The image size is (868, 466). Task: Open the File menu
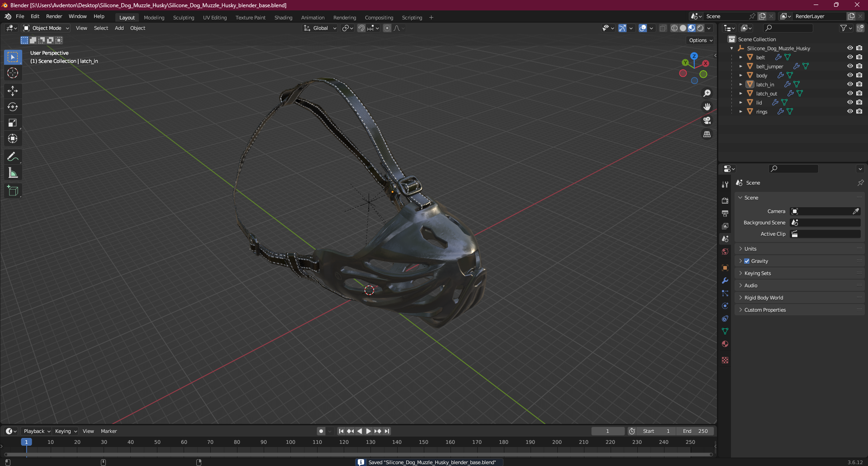click(x=20, y=16)
